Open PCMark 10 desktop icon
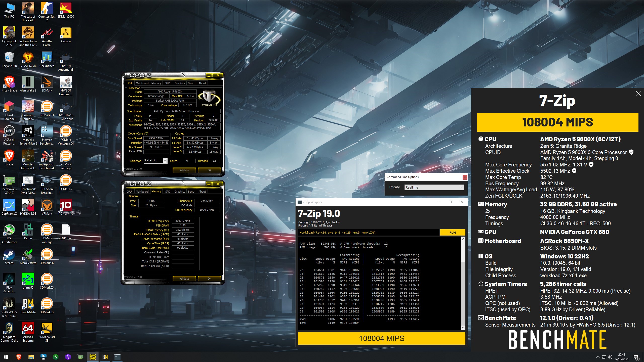The height and width of the screenshot is (362, 644). click(x=66, y=207)
